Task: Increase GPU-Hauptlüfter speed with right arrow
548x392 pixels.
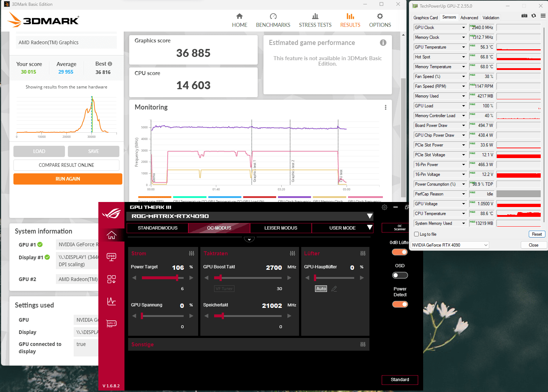Action: 362,278
